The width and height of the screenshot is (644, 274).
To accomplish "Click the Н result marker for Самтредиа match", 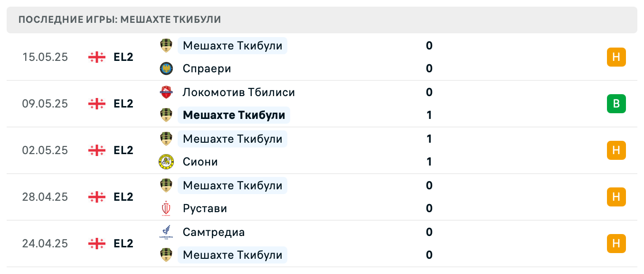I will [x=616, y=244].
